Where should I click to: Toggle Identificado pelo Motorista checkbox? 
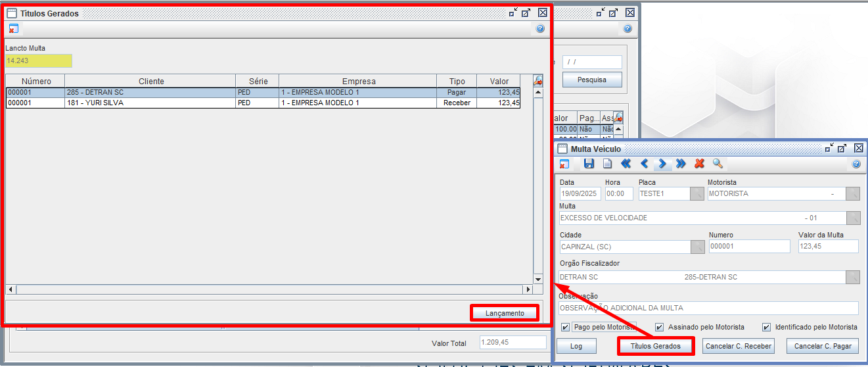766,327
